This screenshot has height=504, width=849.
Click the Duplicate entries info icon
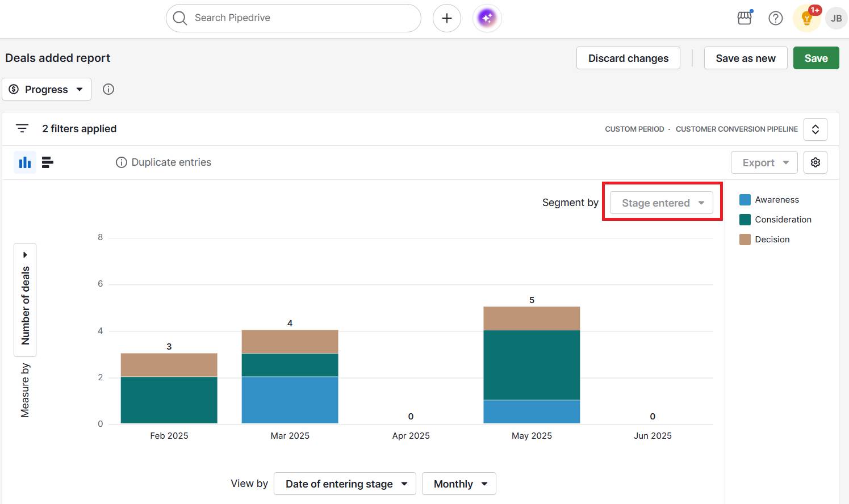click(x=121, y=162)
